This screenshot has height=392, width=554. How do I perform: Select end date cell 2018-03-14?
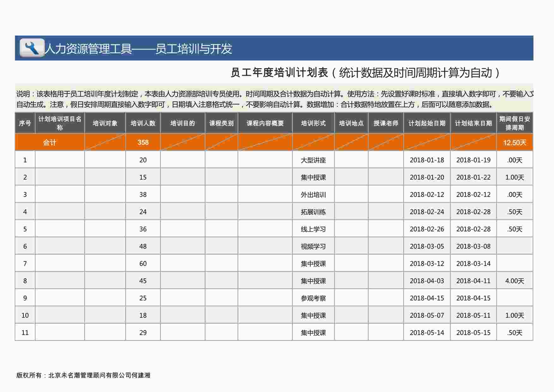pos(473,263)
